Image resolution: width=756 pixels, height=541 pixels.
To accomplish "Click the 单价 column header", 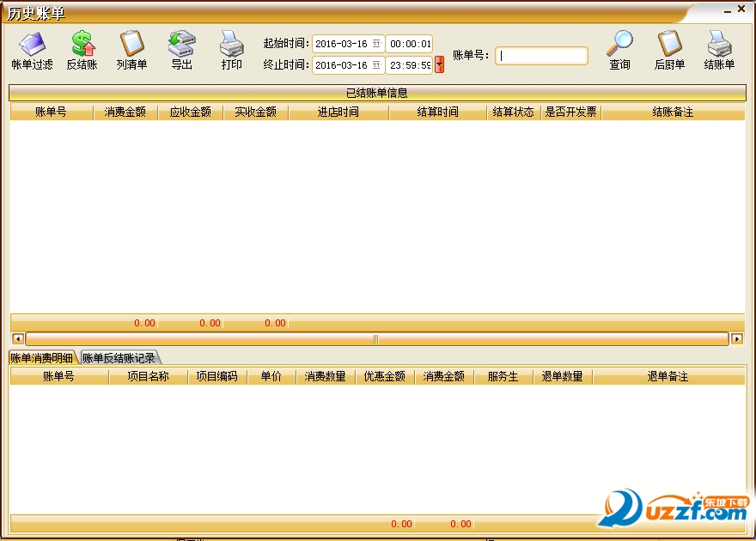I will [271, 376].
